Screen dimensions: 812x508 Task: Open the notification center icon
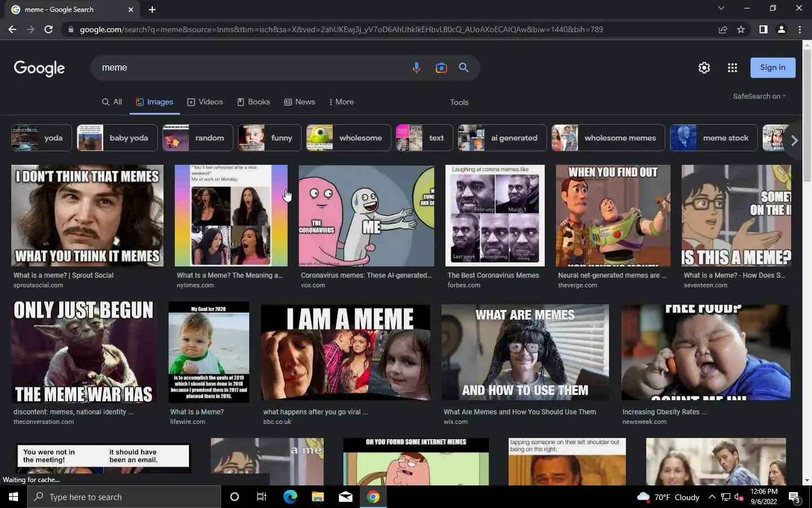tap(795, 497)
